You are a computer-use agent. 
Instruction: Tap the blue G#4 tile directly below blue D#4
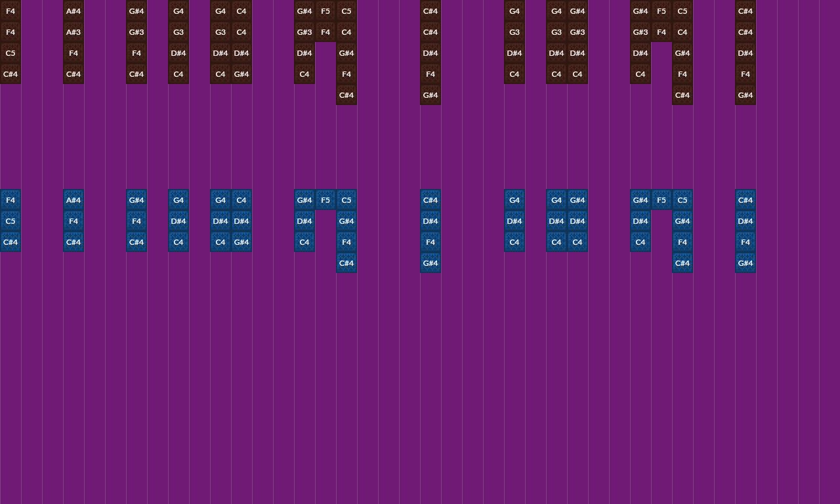pyautogui.click(x=241, y=241)
